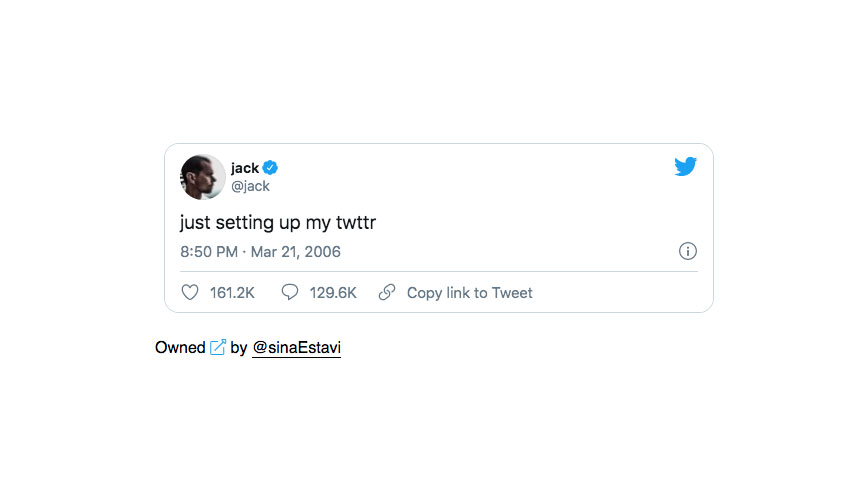This screenshot has height=500, width=850.
Task: Select "Copy link to Tweet"
Action: point(469,293)
